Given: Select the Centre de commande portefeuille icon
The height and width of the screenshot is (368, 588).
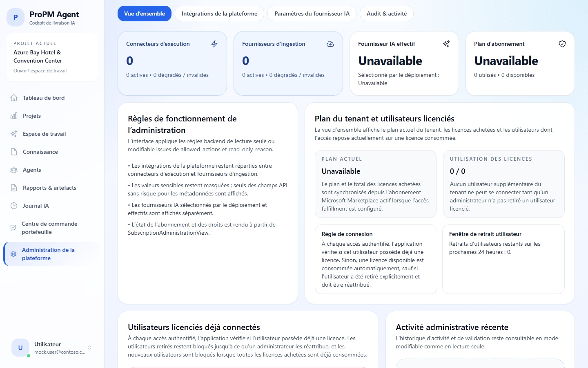Looking at the screenshot, I should pos(14,228).
